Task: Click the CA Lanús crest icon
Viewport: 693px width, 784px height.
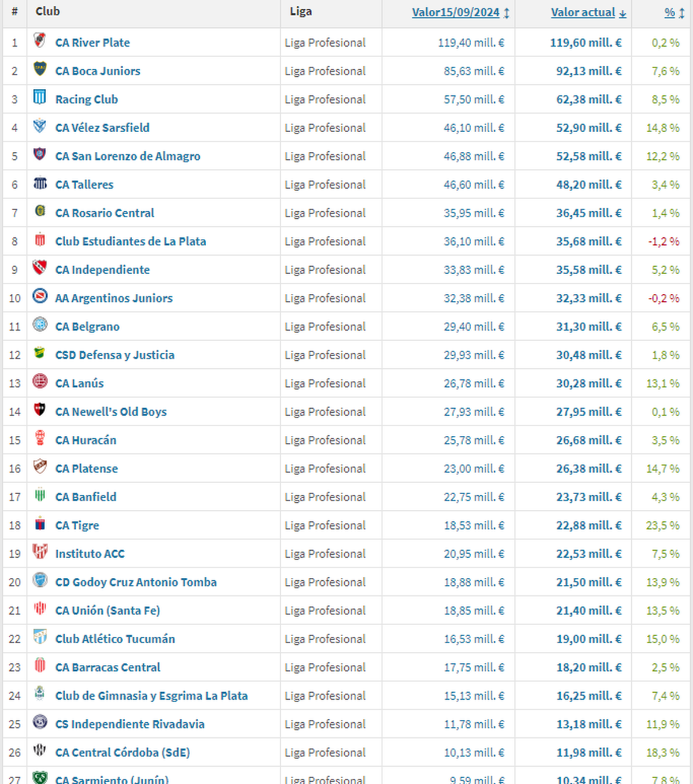Action: pos(40,381)
